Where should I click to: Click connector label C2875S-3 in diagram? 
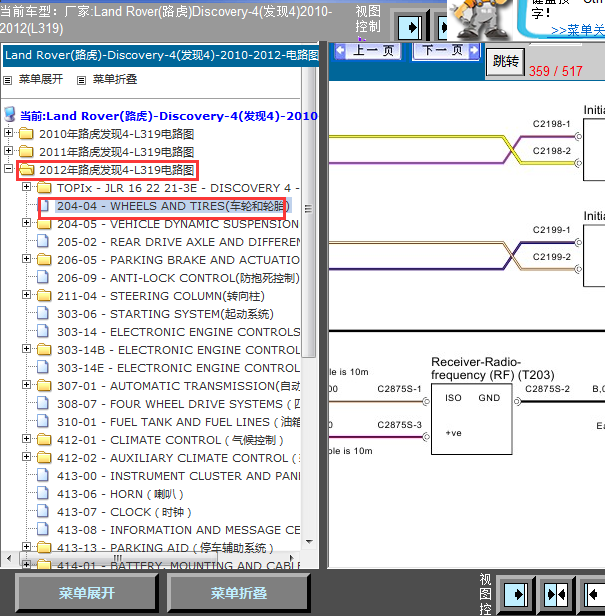pos(399,425)
